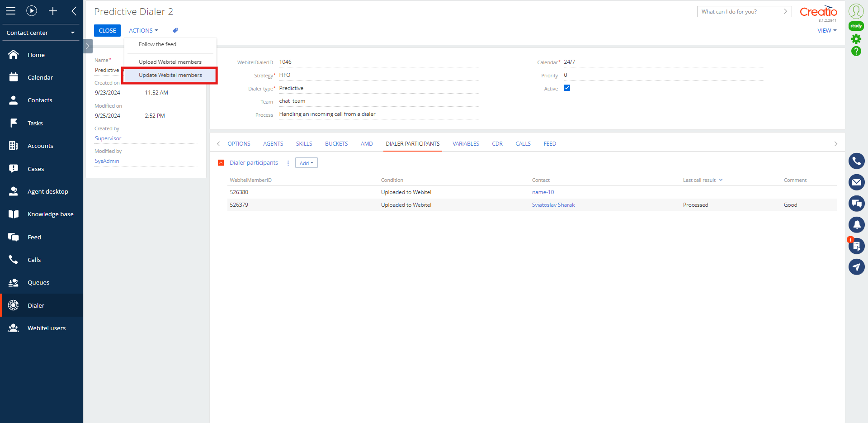Image resolution: width=868 pixels, height=423 pixels.
Task: Open the paper plane messenger icon
Action: [857, 267]
